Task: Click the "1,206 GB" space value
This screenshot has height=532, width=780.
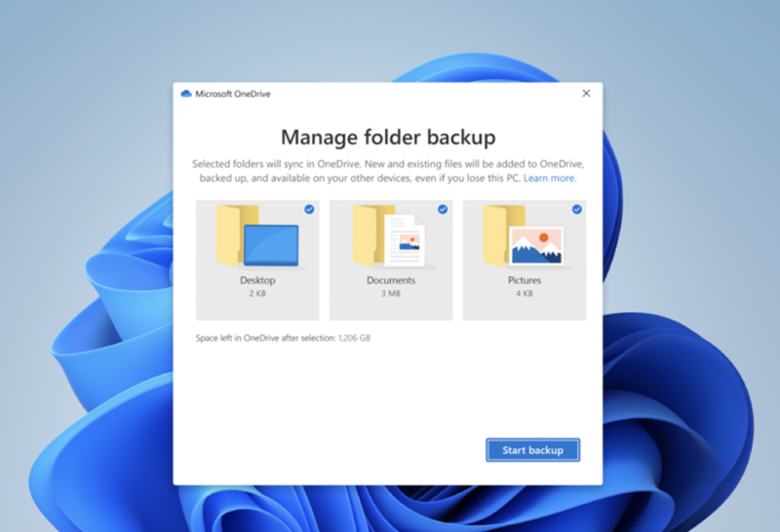Action: [354, 338]
